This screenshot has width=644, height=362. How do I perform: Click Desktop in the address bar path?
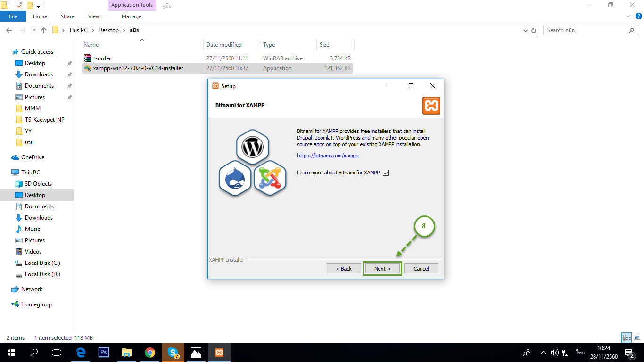pos(108,30)
